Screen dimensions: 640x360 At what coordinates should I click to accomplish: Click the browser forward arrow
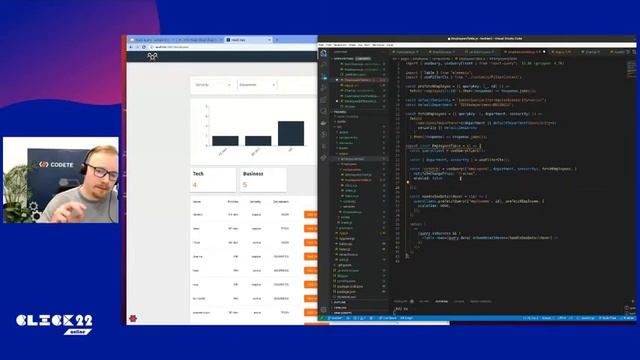pos(138,47)
